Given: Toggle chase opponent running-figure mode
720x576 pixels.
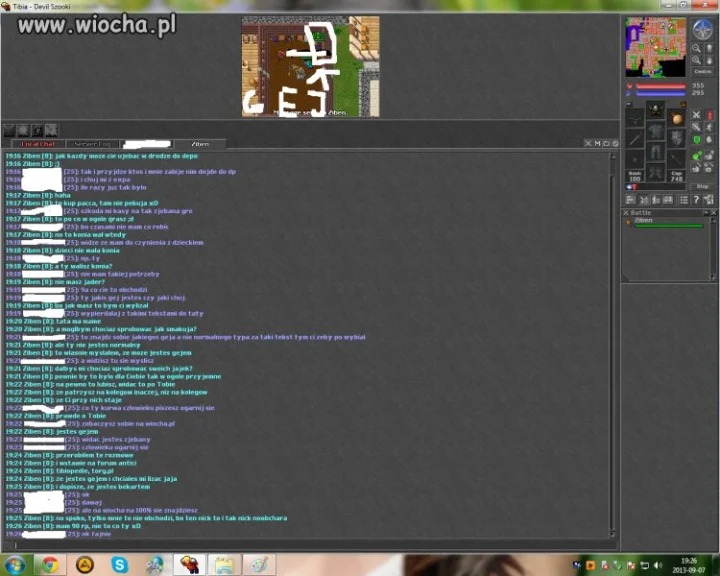Looking at the screenshot, I should [x=709, y=127].
